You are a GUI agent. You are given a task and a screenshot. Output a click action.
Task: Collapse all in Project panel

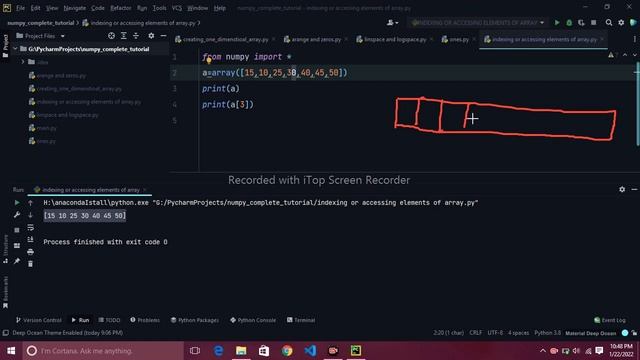tap(136, 36)
